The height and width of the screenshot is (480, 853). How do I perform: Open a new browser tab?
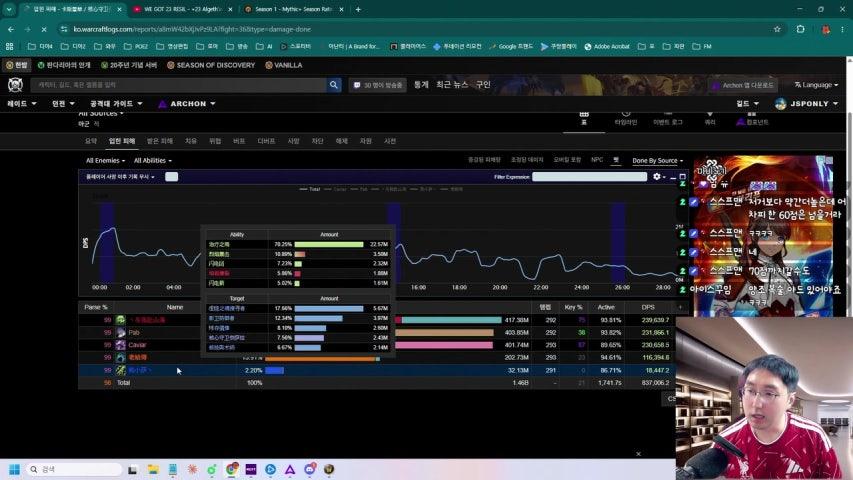click(358, 9)
